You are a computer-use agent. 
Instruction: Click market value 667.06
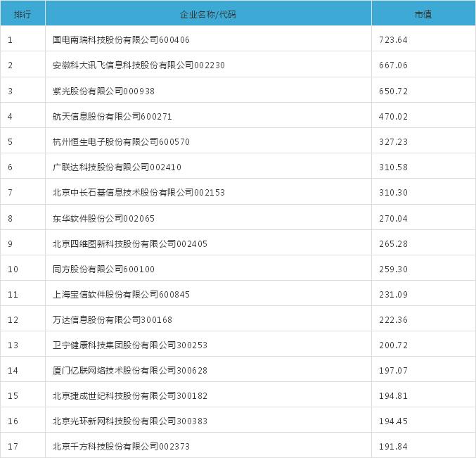pos(394,65)
